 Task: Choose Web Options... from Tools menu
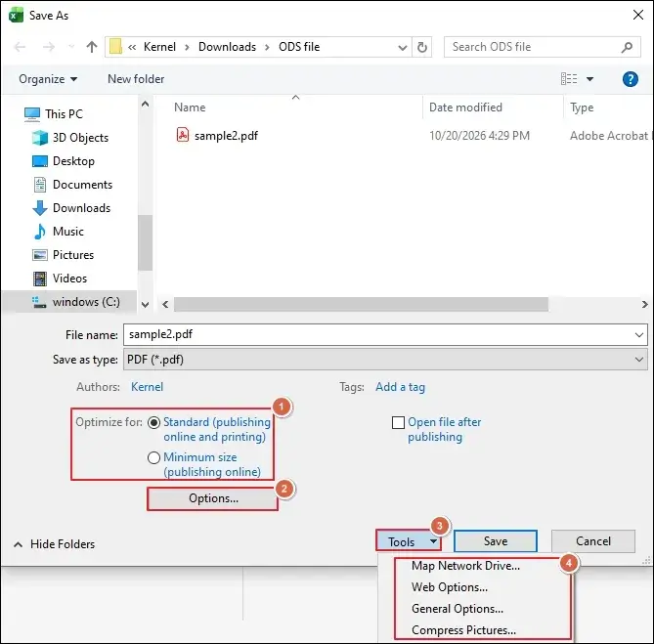coord(450,587)
